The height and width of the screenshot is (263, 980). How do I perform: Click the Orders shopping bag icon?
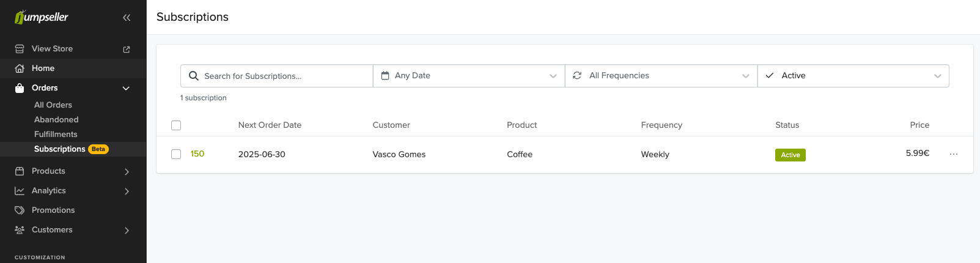click(20, 88)
